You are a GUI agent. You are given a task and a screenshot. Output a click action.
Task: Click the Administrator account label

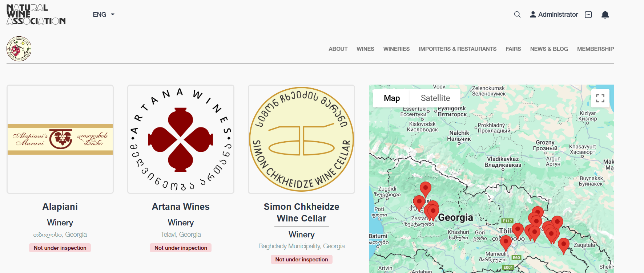click(x=558, y=15)
